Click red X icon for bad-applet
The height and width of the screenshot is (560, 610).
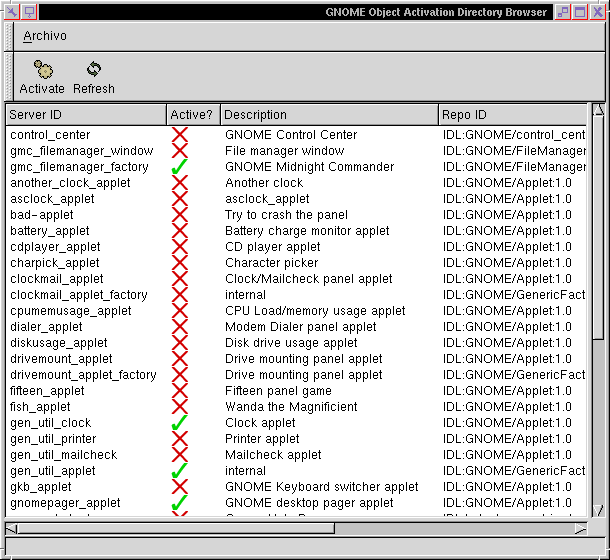click(180, 215)
